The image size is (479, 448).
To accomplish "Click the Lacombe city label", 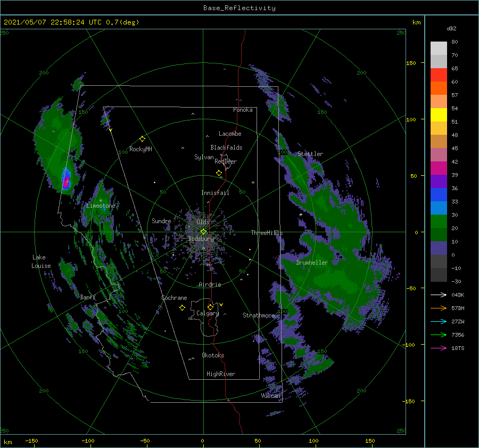I will 230,134.
